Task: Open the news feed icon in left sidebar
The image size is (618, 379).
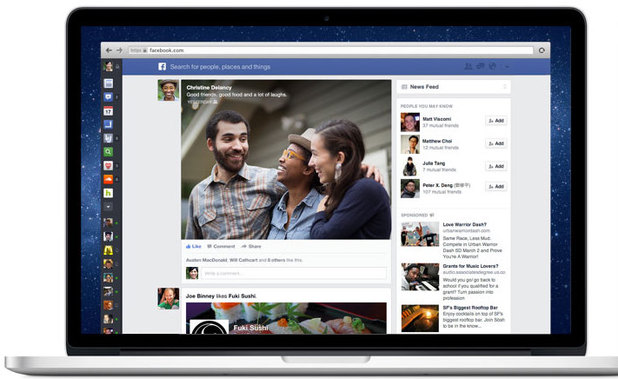Action: (x=108, y=83)
